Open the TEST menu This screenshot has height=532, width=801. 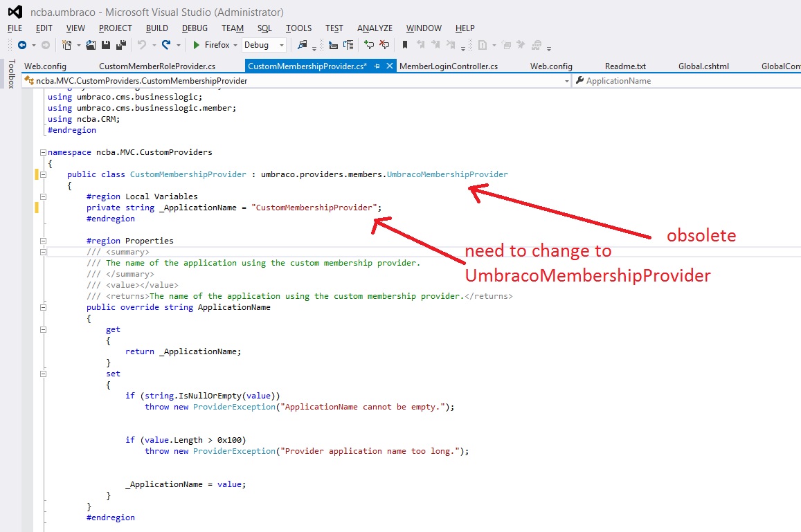click(x=334, y=28)
